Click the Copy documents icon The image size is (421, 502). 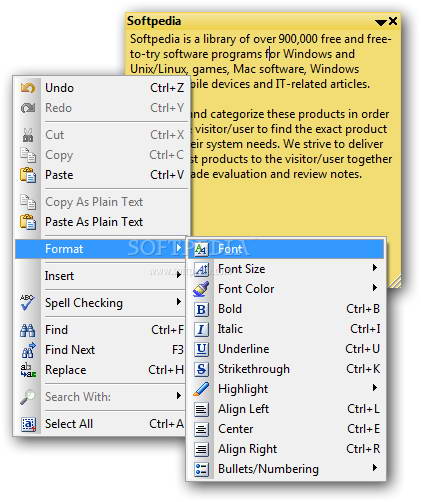click(x=28, y=155)
